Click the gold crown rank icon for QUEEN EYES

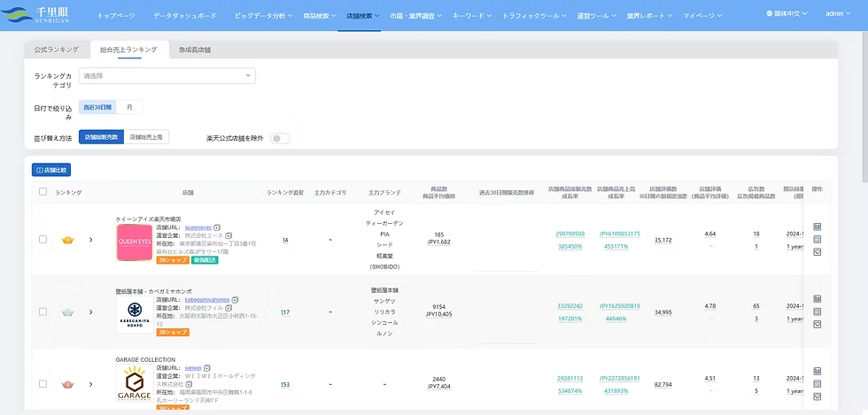(67, 240)
